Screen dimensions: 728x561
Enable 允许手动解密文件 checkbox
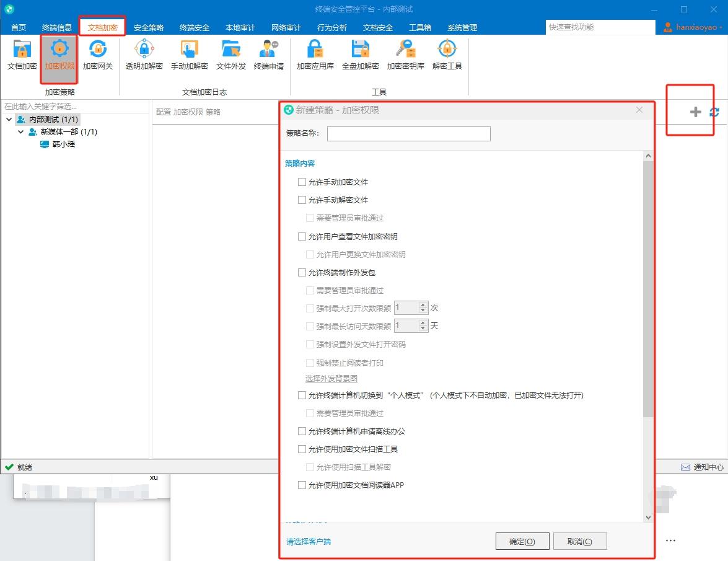302,200
